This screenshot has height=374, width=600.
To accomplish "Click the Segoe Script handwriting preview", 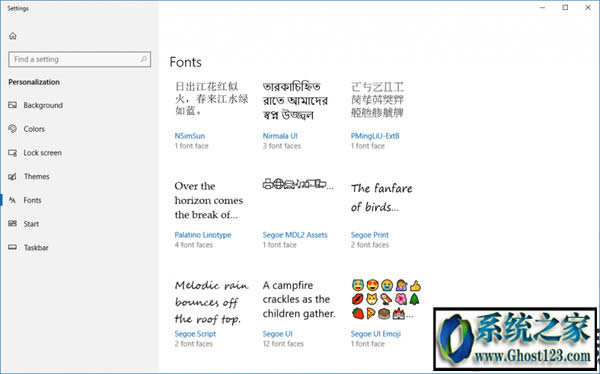I will pos(212,302).
